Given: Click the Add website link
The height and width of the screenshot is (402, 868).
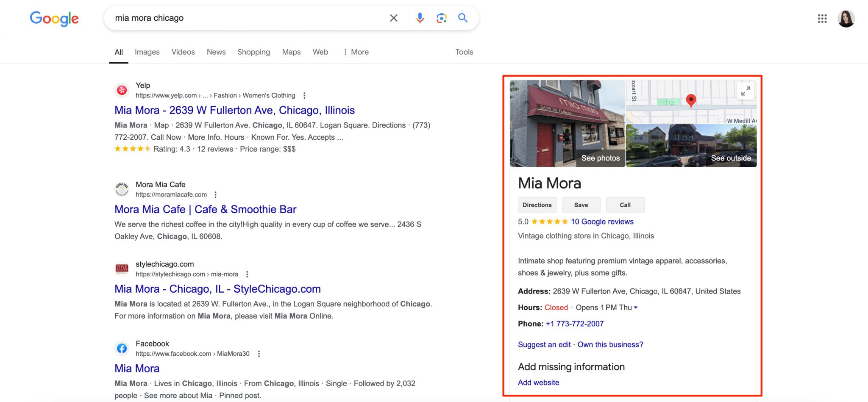Looking at the screenshot, I should click(x=538, y=382).
